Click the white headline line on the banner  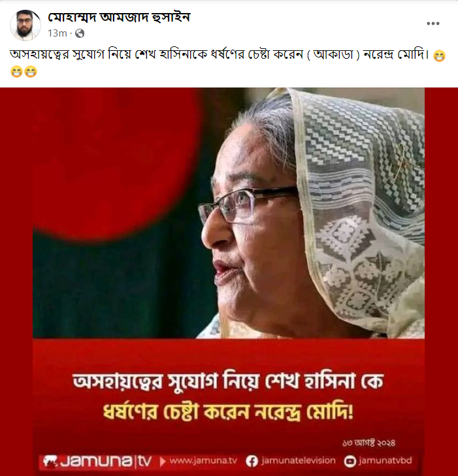(x=228, y=381)
